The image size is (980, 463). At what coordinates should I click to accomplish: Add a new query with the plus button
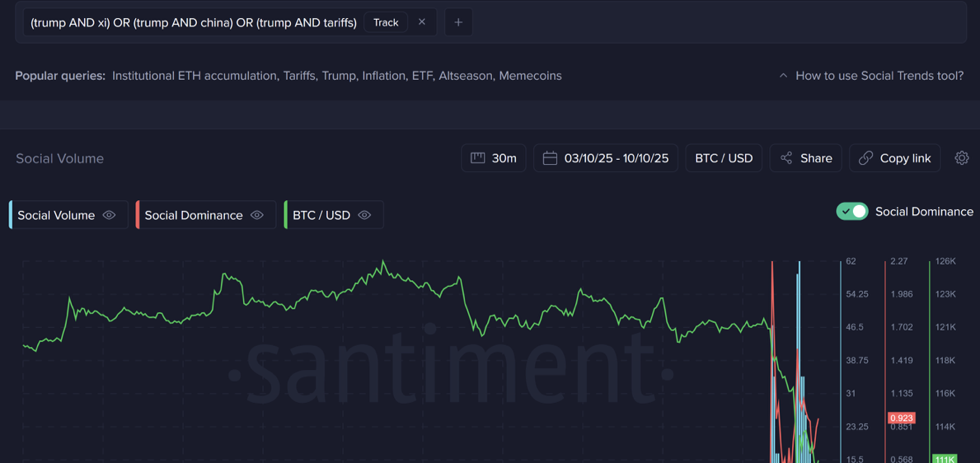click(458, 22)
